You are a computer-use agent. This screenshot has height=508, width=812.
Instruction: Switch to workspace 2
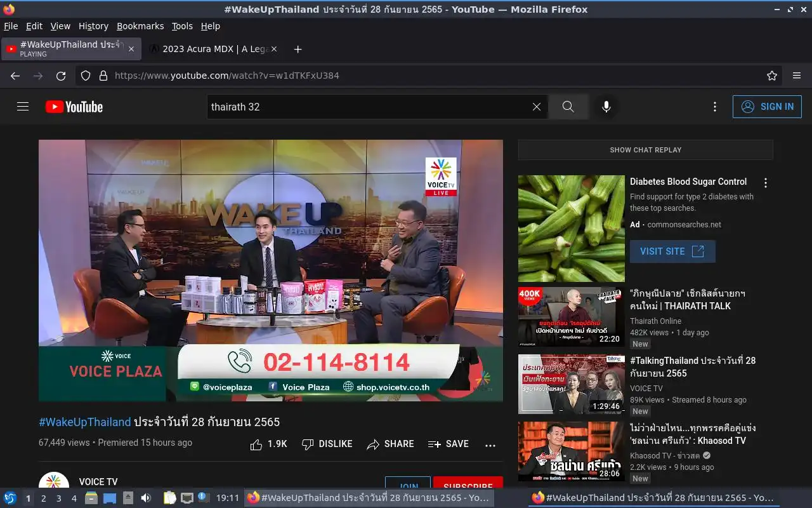click(43, 498)
